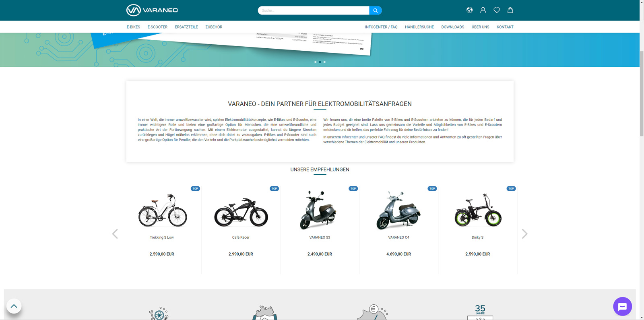Follow the FAQ link in paragraph
The width and height of the screenshot is (644, 320).
click(x=381, y=137)
